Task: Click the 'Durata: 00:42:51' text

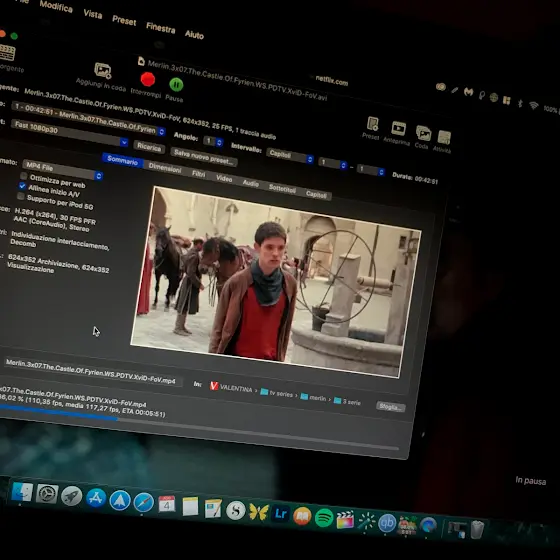Action: [x=415, y=178]
